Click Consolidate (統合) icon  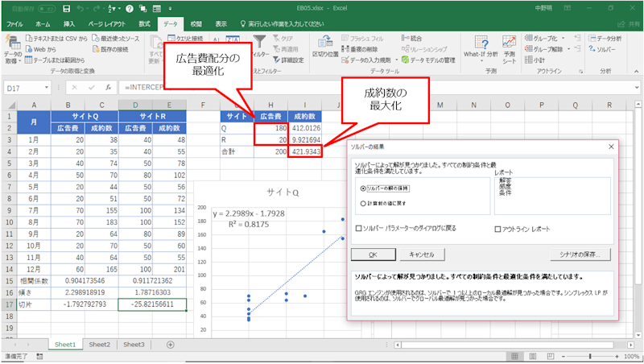405,38
